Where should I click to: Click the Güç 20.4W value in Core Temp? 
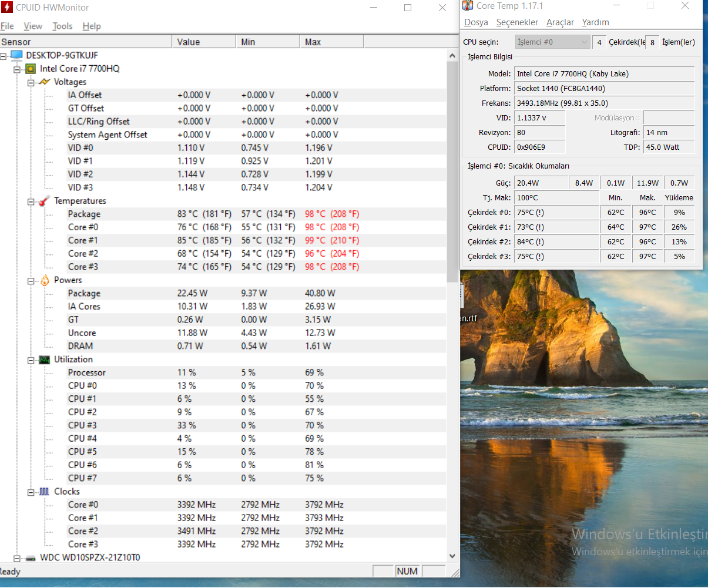[541, 183]
